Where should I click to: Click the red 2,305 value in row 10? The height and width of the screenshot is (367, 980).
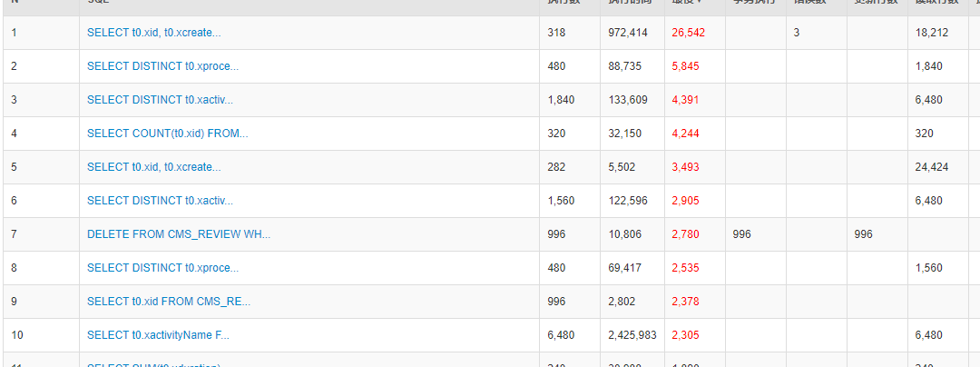[x=685, y=335]
